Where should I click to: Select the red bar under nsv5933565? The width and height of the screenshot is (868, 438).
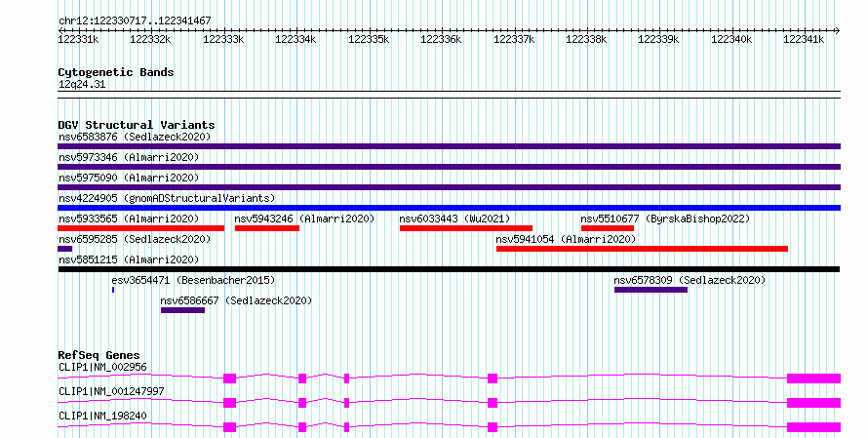(141, 228)
